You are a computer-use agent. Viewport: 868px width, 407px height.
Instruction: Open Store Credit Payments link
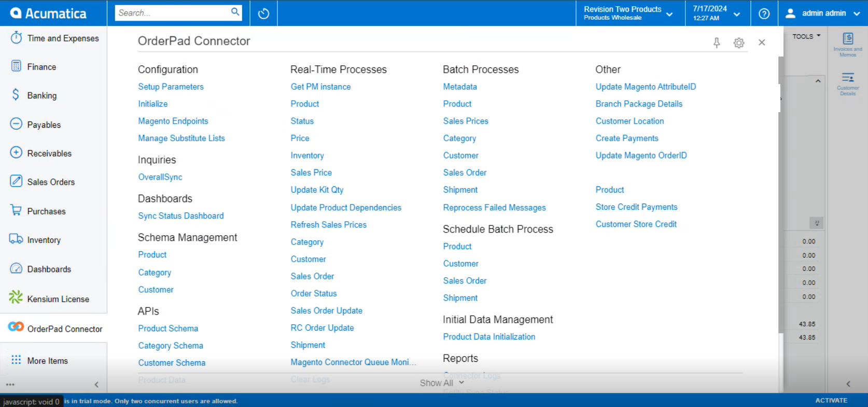click(x=636, y=207)
